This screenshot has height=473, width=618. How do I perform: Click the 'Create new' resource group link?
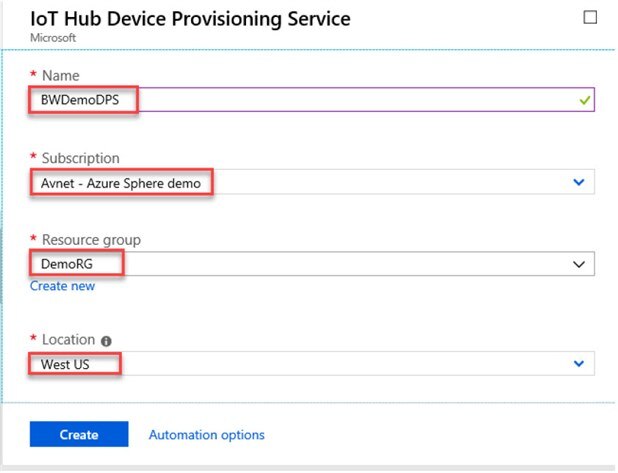pos(62,286)
